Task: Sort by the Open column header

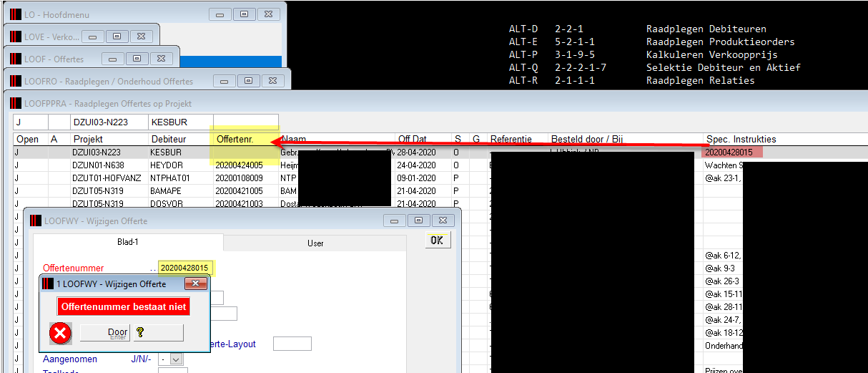Action: coord(30,139)
